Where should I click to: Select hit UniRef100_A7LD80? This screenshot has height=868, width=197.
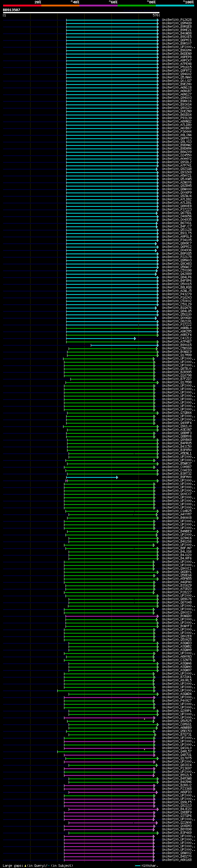tap(176, 125)
